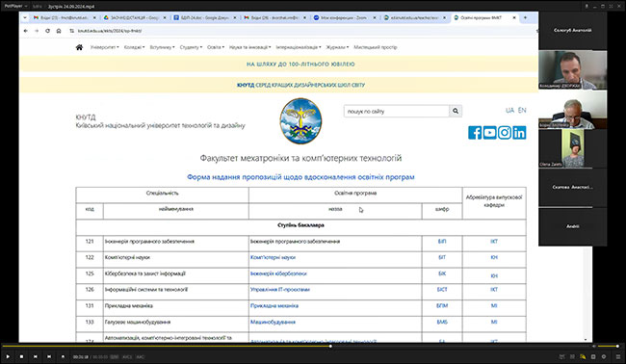Switch to the ЗАОЧНЕ/ДИСТАНЦІЯ Google Drive tab
Image resolution: width=626 pixels, height=364 pixels.
pos(134,17)
